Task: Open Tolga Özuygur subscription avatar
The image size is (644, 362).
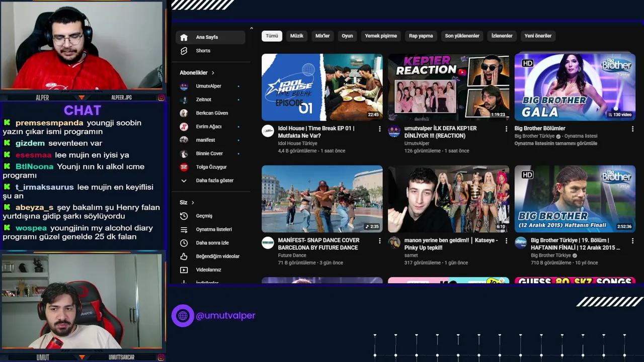Action: click(184, 167)
